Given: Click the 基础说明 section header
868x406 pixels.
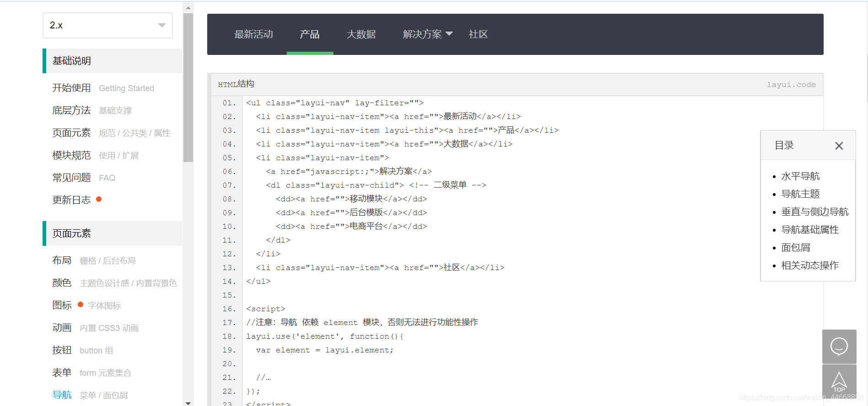Looking at the screenshot, I should (113, 61).
